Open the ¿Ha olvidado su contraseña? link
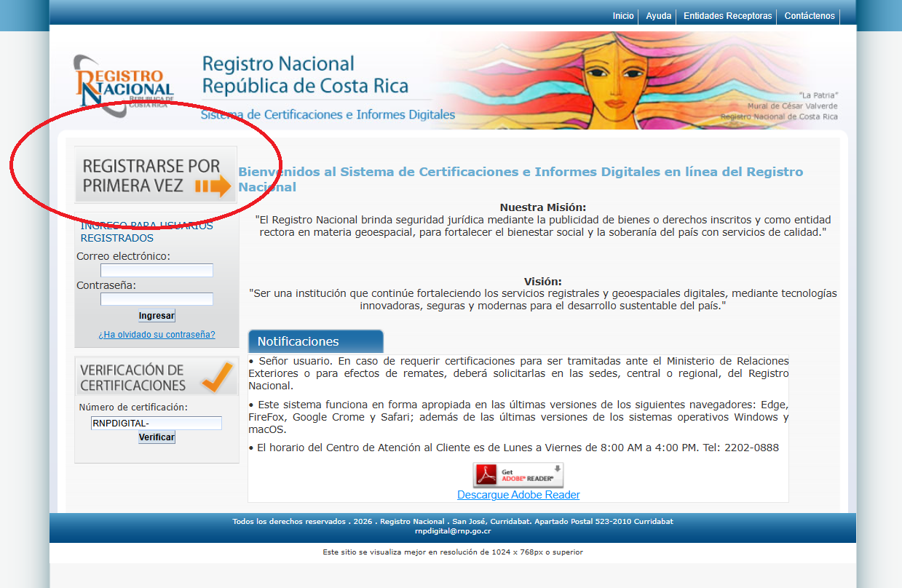Viewport: 902px width, 588px height. point(157,335)
